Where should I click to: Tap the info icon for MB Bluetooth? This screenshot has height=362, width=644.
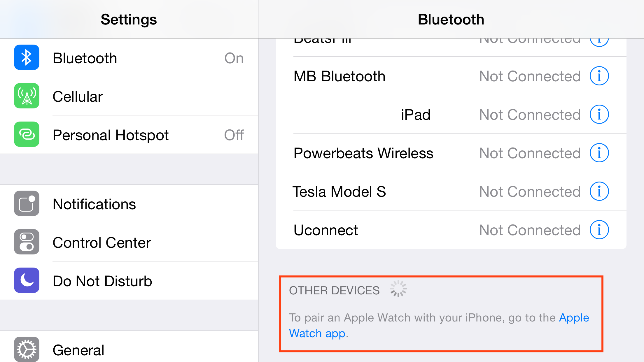point(599,76)
